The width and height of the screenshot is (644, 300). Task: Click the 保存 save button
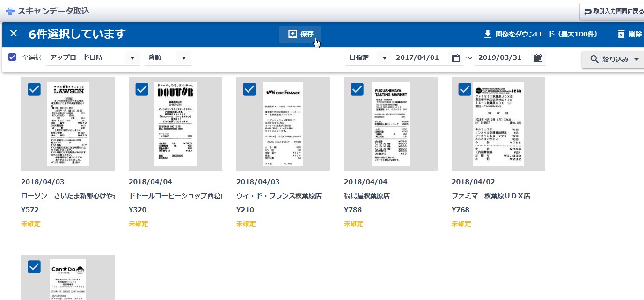300,34
